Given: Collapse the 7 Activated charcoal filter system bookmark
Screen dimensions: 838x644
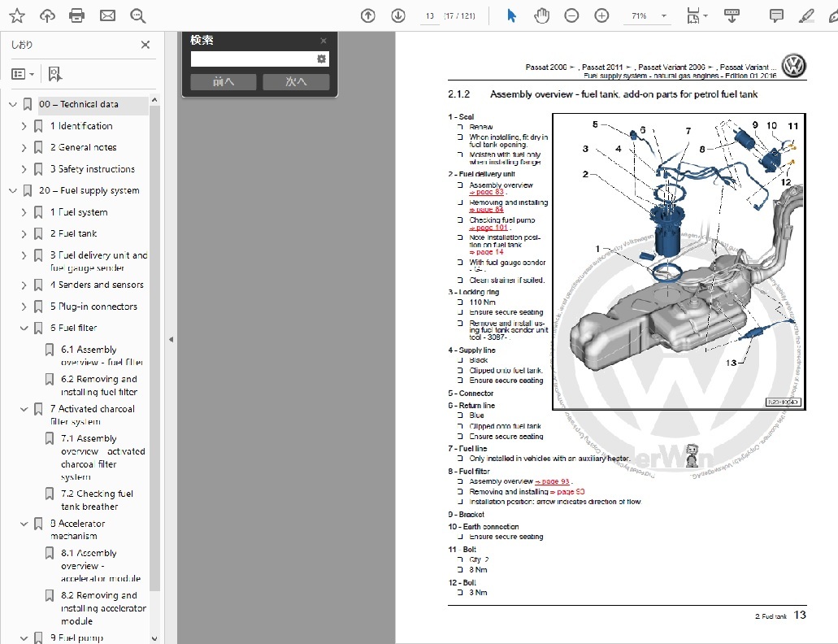Looking at the screenshot, I should click(24, 409).
